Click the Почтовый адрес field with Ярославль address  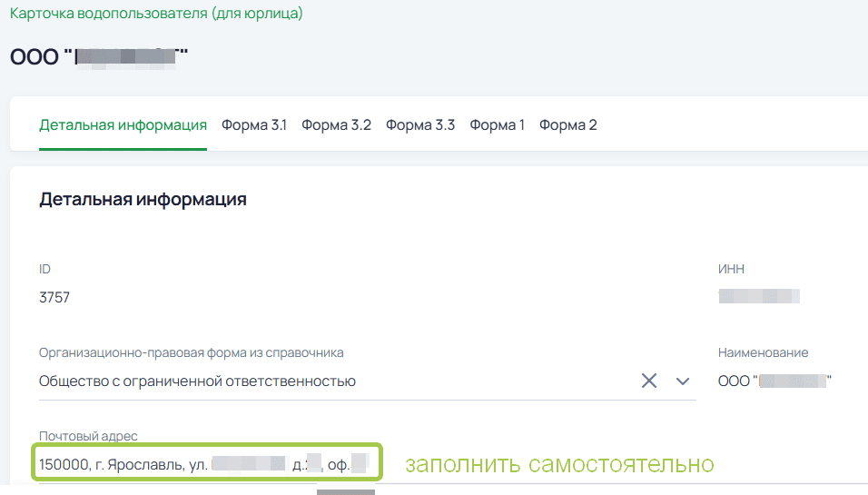(x=204, y=465)
